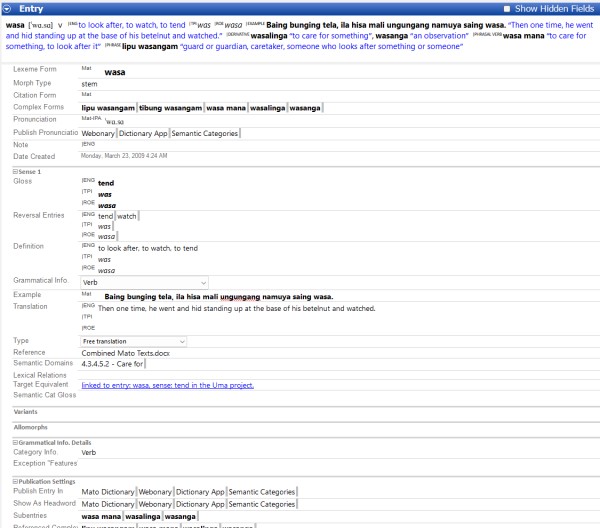This screenshot has height=528, width=600.
Task: Click the Lexeme Form field wasa
Action: (114, 72)
